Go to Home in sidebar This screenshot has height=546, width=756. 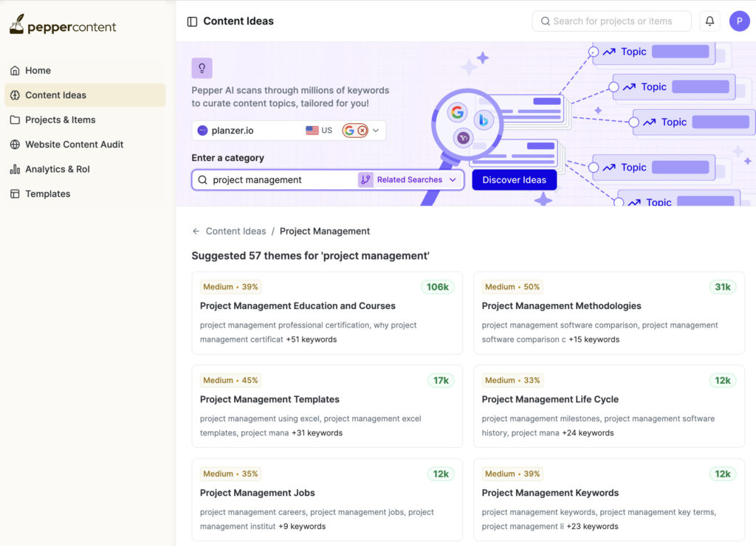38,71
